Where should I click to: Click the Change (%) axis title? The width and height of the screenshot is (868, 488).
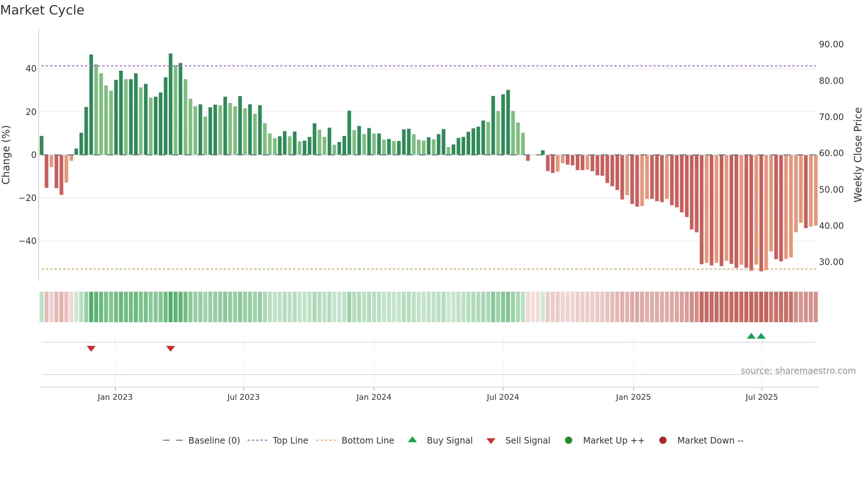coord(6,155)
